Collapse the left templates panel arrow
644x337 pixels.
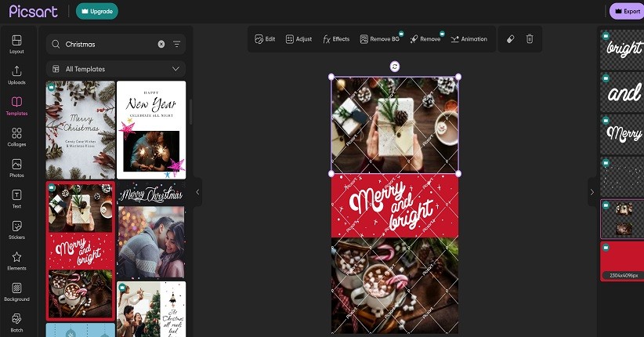click(197, 192)
